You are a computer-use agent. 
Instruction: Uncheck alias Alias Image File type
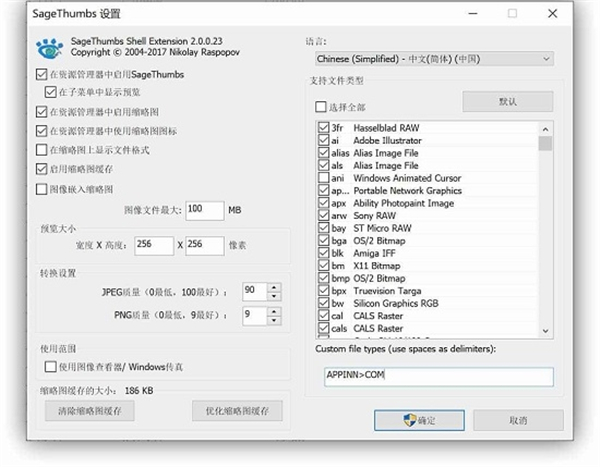pos(324,152)
